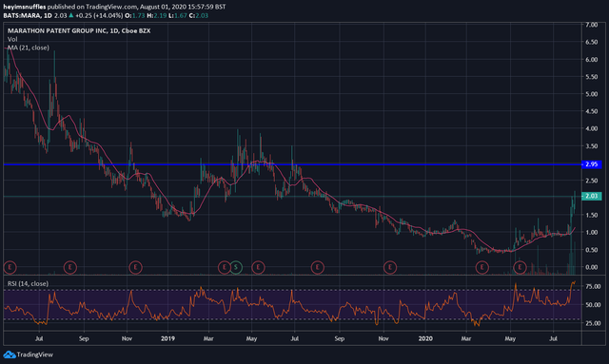Click the green up-triangle beside 2.03 in header

pyautogui.click(x=71, y=15)
